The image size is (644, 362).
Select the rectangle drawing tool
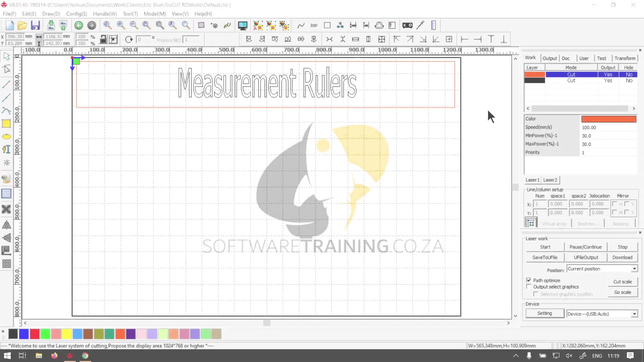tap(6, 124)
